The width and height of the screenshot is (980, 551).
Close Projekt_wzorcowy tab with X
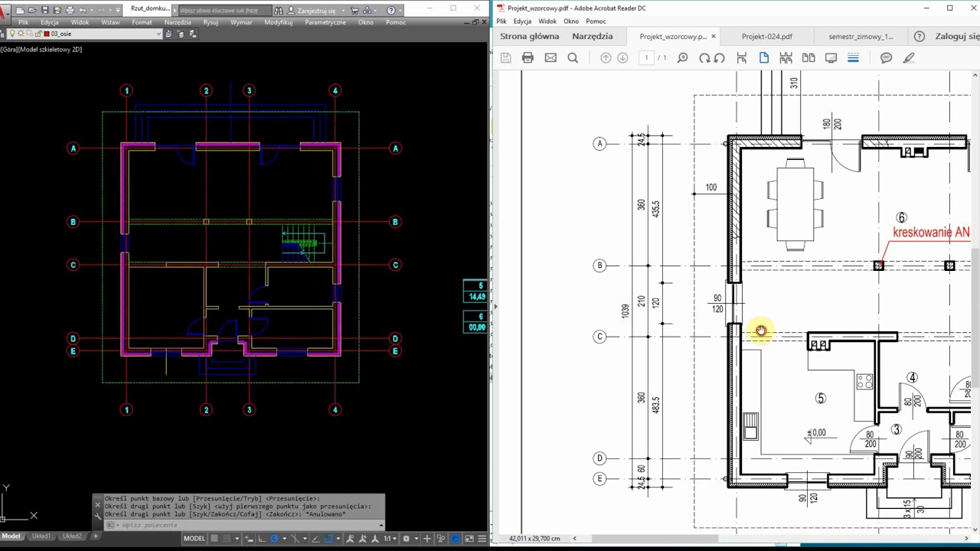714,36
